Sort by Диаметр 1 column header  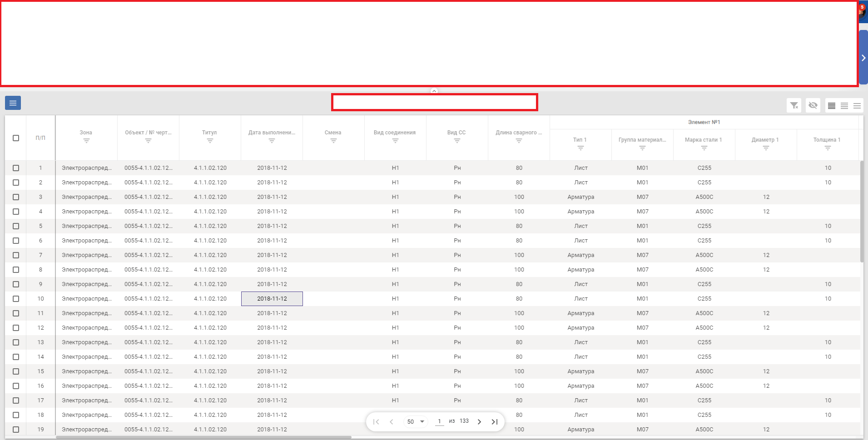[x=765, y=140]
